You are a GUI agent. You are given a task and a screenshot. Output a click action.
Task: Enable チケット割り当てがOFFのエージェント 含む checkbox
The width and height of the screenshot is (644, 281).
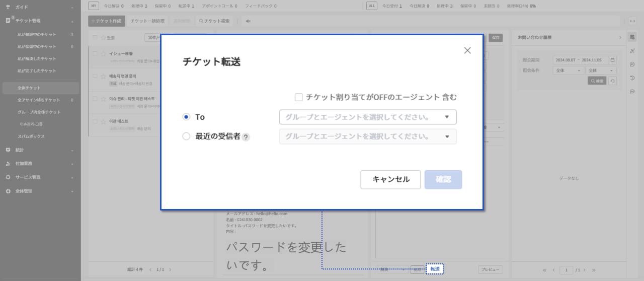[x=298, y=97]
